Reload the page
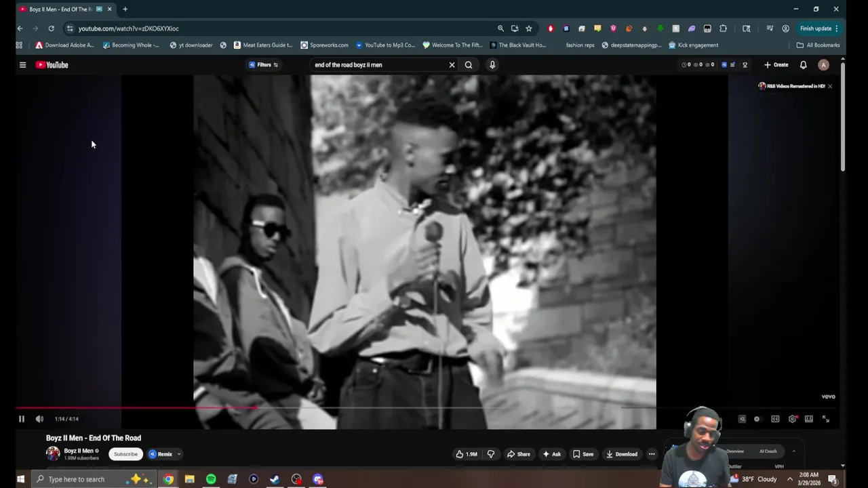The width and height of the screenshot is (868, 488). pos(51,28)
